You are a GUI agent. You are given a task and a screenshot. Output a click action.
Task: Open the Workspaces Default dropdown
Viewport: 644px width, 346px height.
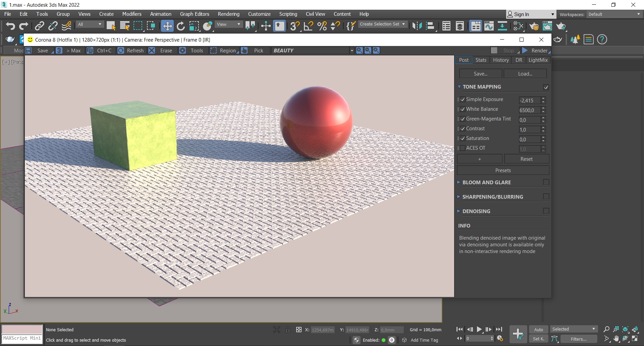pyautogui.click(x=614, y=14)
